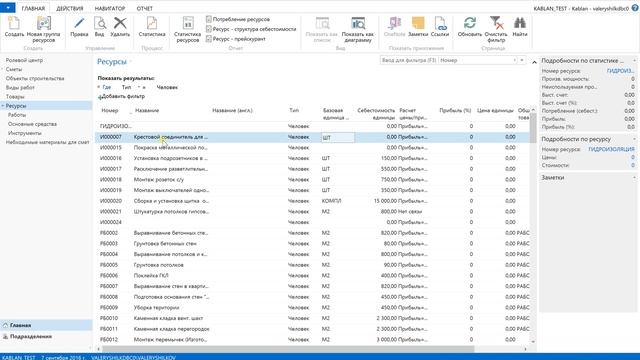Click the Заметки (Notes) icon
Image resolution: width=640 pixels, height=360 pixels.
418,23
